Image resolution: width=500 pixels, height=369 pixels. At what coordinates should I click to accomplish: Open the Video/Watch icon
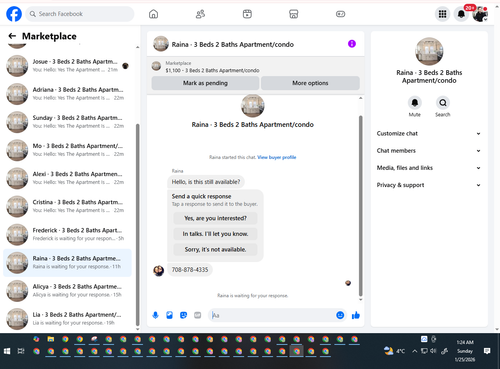(x=247, y=14)
